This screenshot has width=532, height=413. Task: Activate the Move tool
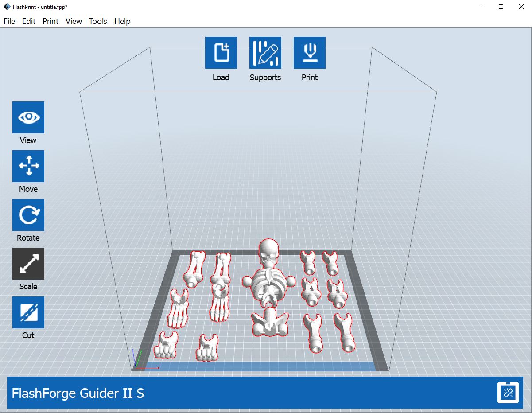tap(28, 166)
